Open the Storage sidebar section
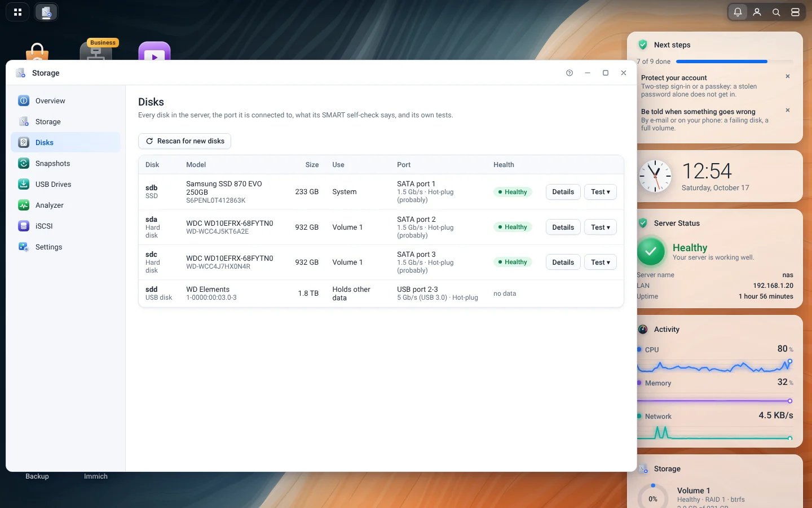Image resolution: width=812 pixels, height=508 pixels. 65,121
